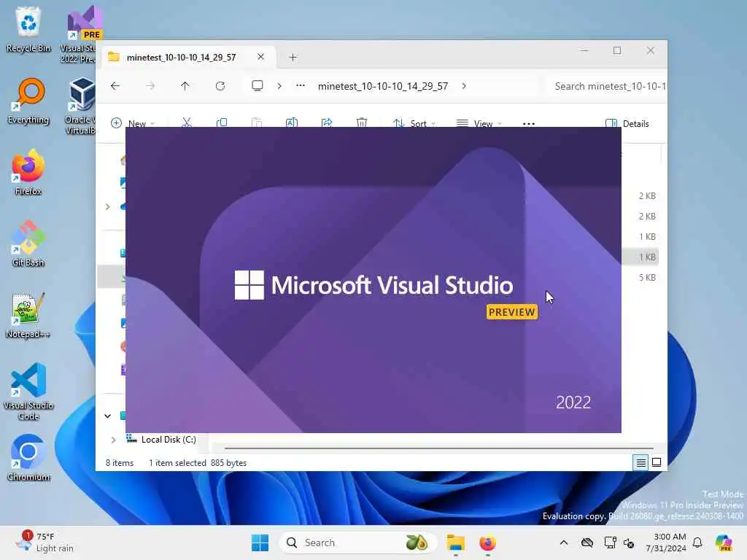
Task: Open See more options in Explorer toolbar
Action: [529, 123]
